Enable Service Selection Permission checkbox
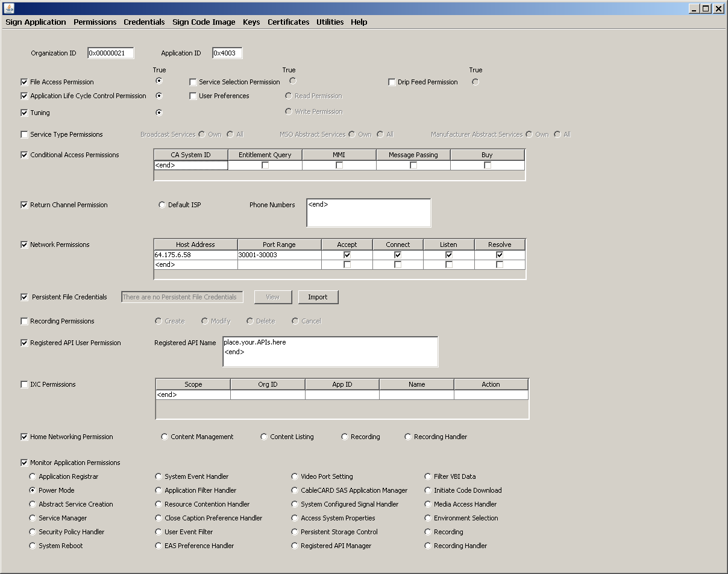This screenshot has height=574, width=728. coord(193,82)
